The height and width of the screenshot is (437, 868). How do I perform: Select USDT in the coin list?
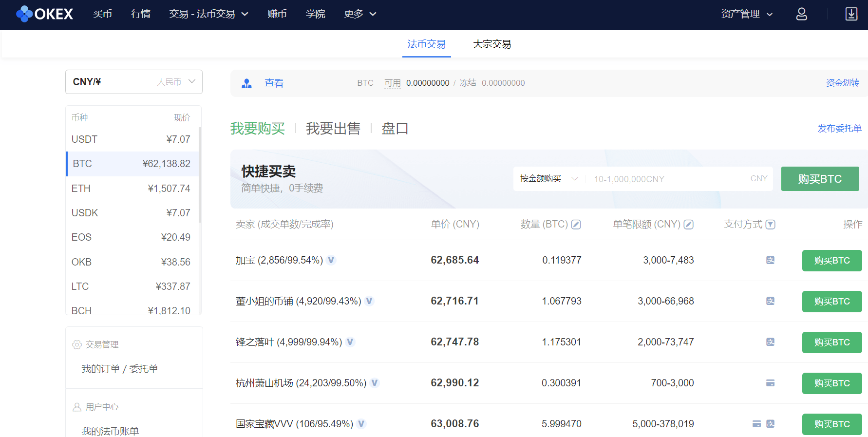[132, 139]
